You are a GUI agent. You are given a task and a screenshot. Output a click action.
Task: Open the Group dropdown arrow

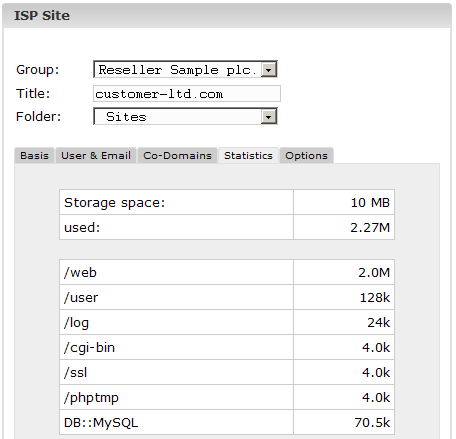coord(269,69)
